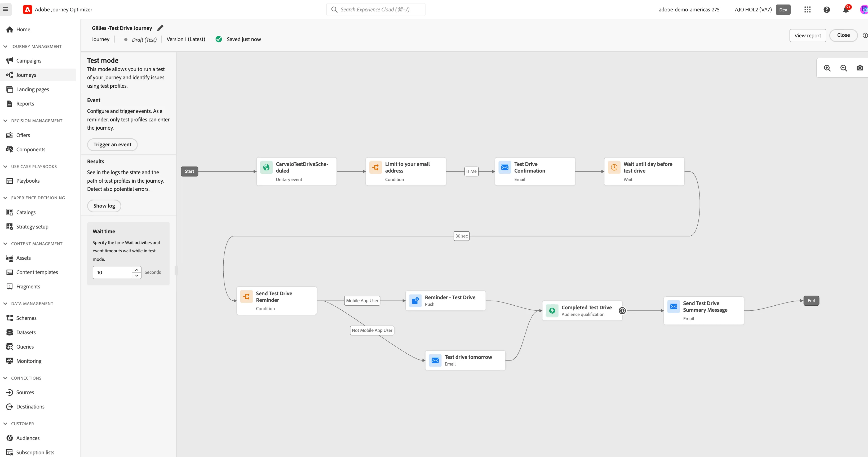Open the help question mark icon
This screenshot has height=457, width=868.
(827, 10)
